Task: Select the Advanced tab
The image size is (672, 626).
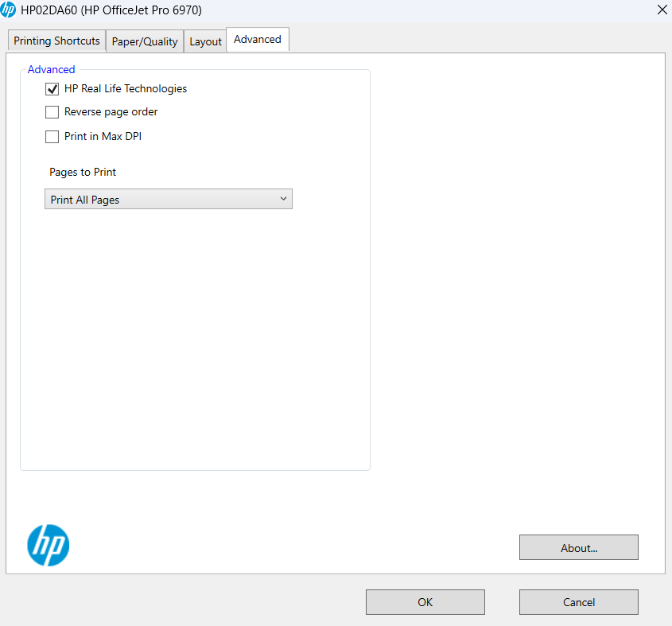Action: coord(258,40)
